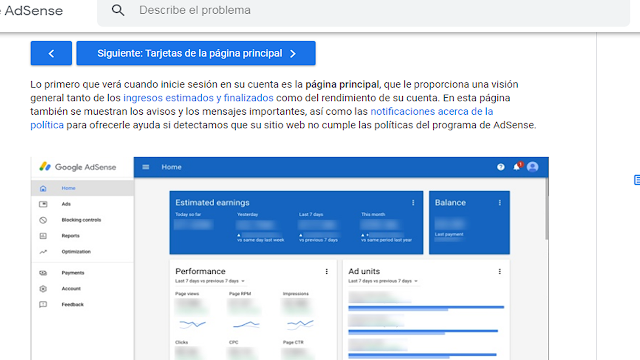Click the Impressions sparkline chart

pos(300,324)
